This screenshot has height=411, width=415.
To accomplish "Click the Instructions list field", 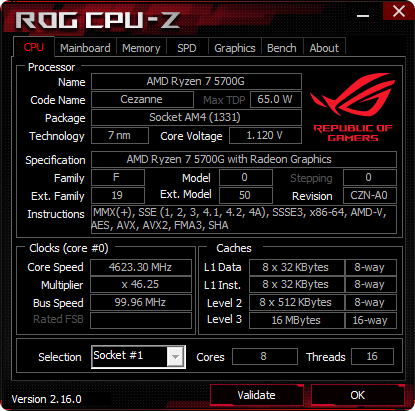I will [x=244, y=219].
